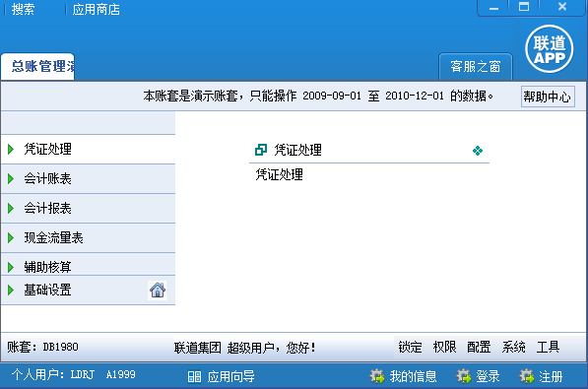Screen dimensions: 588x389
Task: Select 会计报表 in the left sidebar
Action: tap(88, 209)
